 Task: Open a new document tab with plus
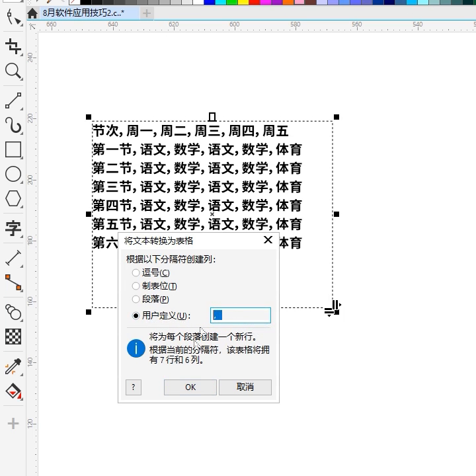pos(147,13)
